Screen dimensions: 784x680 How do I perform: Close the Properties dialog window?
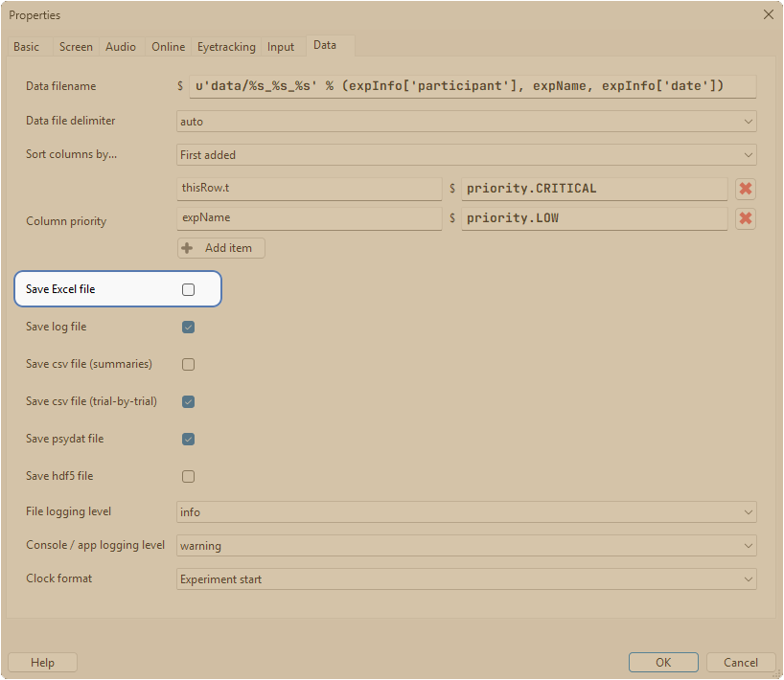coord(769,14)
